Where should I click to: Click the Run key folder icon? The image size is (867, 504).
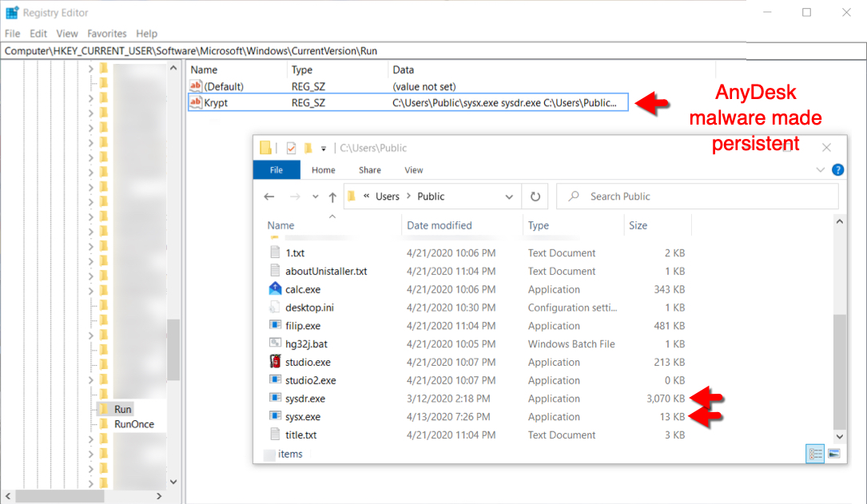[103, 409]
